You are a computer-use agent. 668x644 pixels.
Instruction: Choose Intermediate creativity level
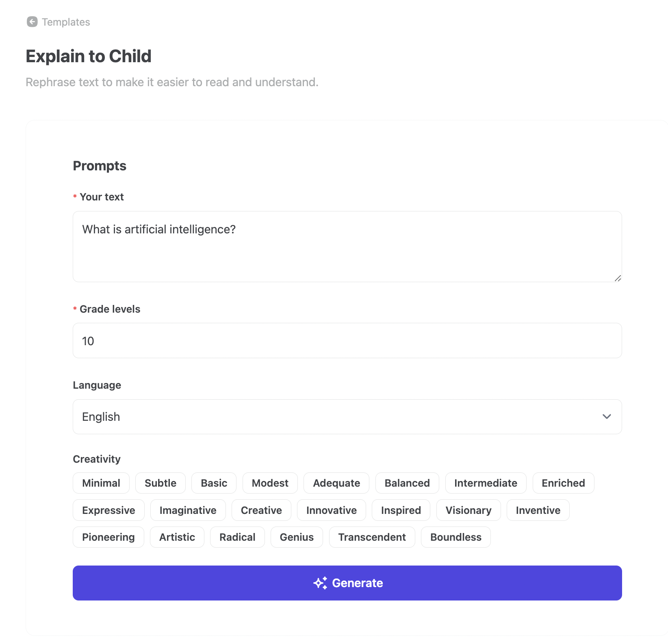click(486, 483)
